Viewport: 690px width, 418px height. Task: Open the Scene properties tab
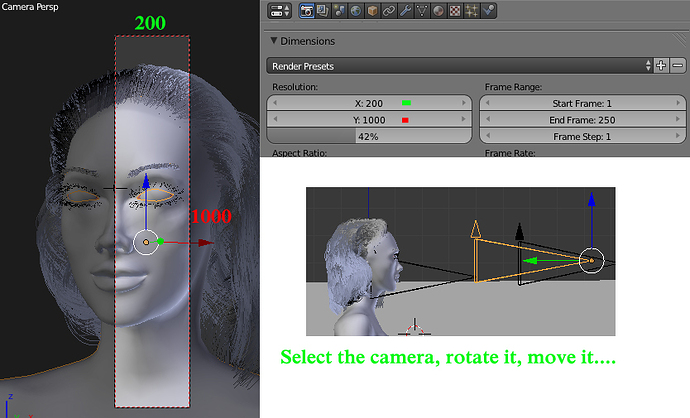point(339,11)
